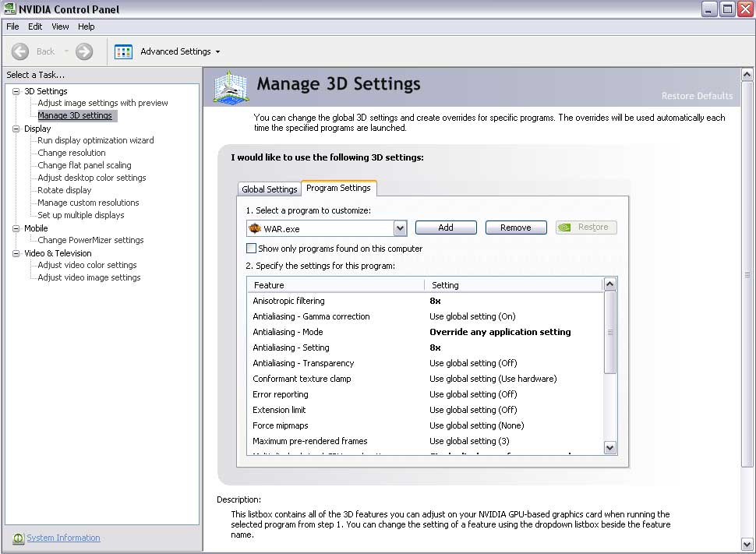Image resolution: width=756 pixels, height=554 pixels.
Task: Click the Back arrow icon
Action: click(x=20, y=51)
